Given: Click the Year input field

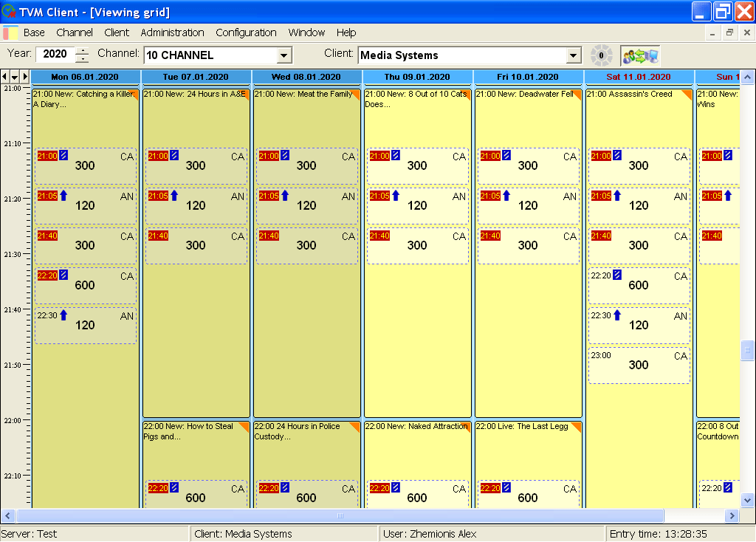Looking at the screenshot, I should click(54, 55).
